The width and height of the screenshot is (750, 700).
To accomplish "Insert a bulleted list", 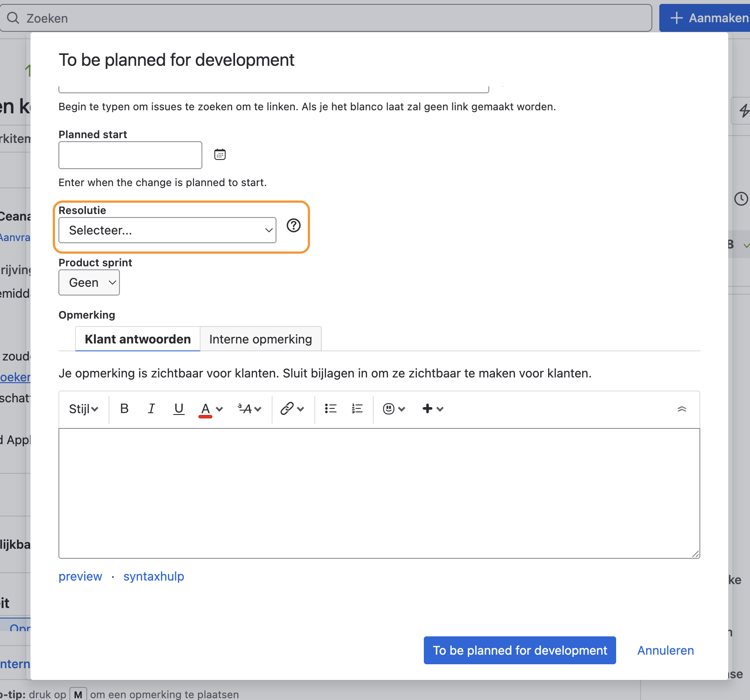I will [x=331, y=408].
